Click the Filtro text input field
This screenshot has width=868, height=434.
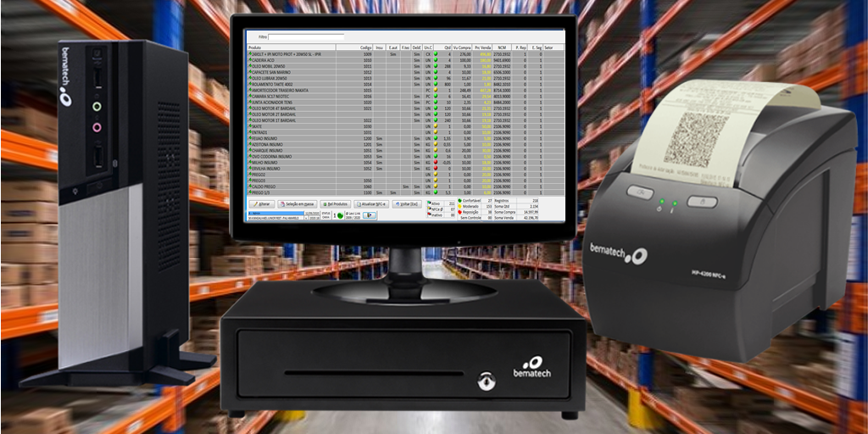(x=305, y=37)
